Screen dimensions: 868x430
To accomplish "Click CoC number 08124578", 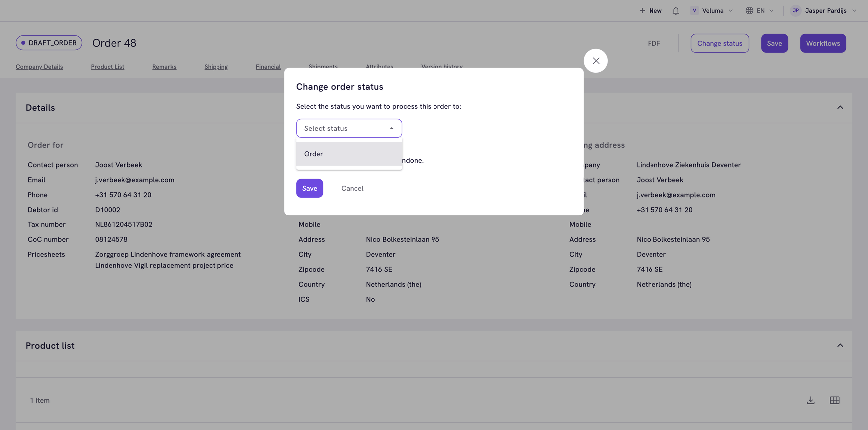I will click(111, 239).
